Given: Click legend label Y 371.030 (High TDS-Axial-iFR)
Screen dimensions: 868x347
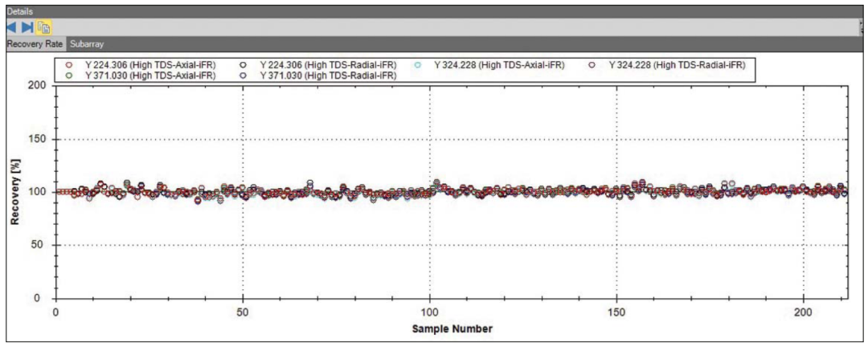Looking at the screenshot, I should pos(150,75).
